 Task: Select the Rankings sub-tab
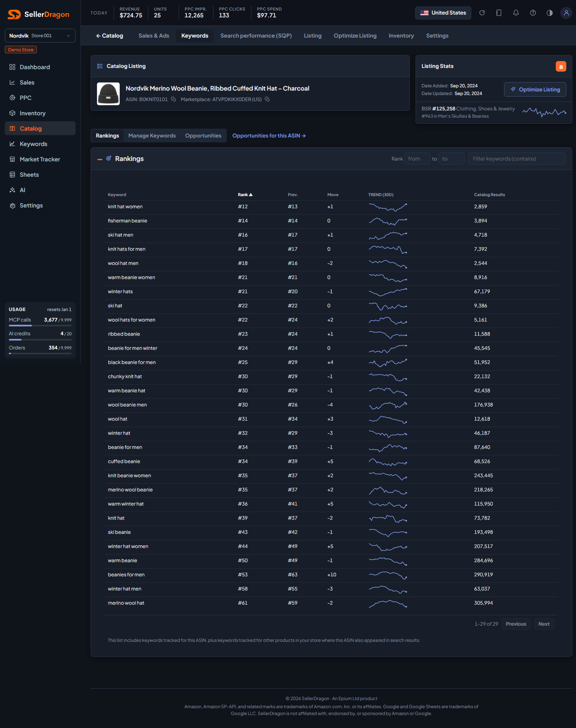point(107,136)
